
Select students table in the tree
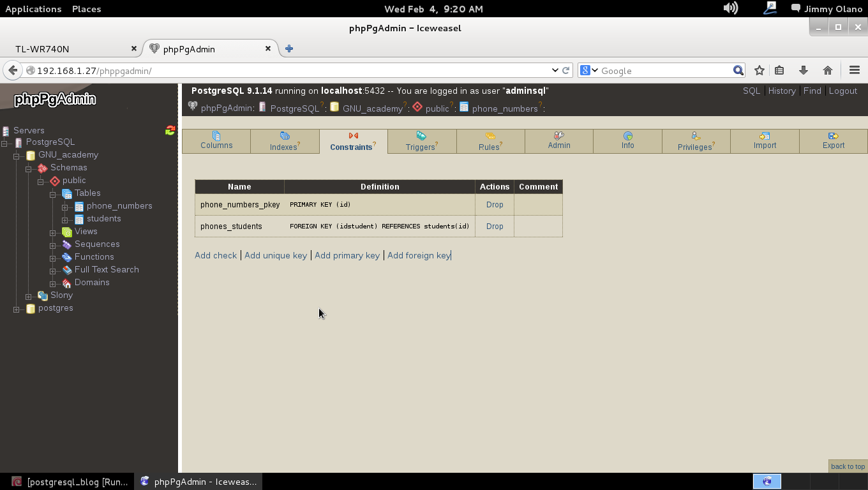pos(103,218)
